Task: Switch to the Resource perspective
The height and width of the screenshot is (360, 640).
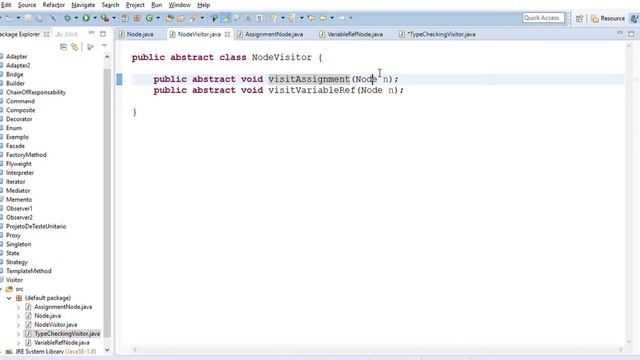Action: [608, 18]
